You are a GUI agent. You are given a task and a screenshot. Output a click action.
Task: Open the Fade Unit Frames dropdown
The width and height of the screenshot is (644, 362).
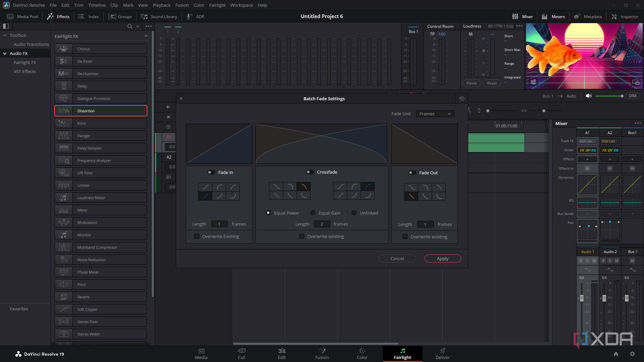click(435, 114)
